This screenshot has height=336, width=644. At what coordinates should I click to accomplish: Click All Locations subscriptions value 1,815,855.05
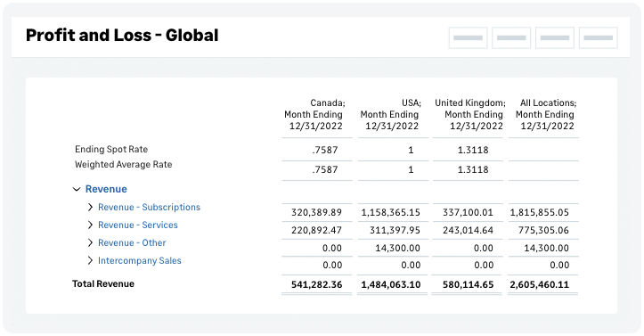click(x=540, y=212)
